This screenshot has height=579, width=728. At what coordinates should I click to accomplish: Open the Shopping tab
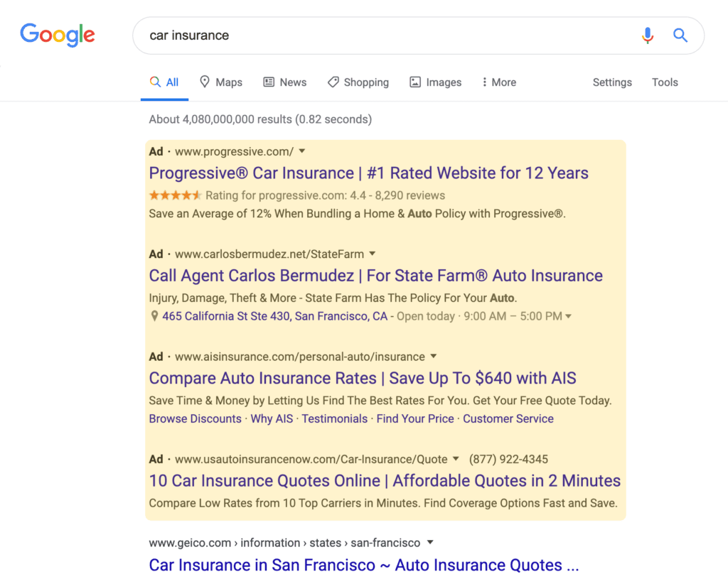pos(358,82)
